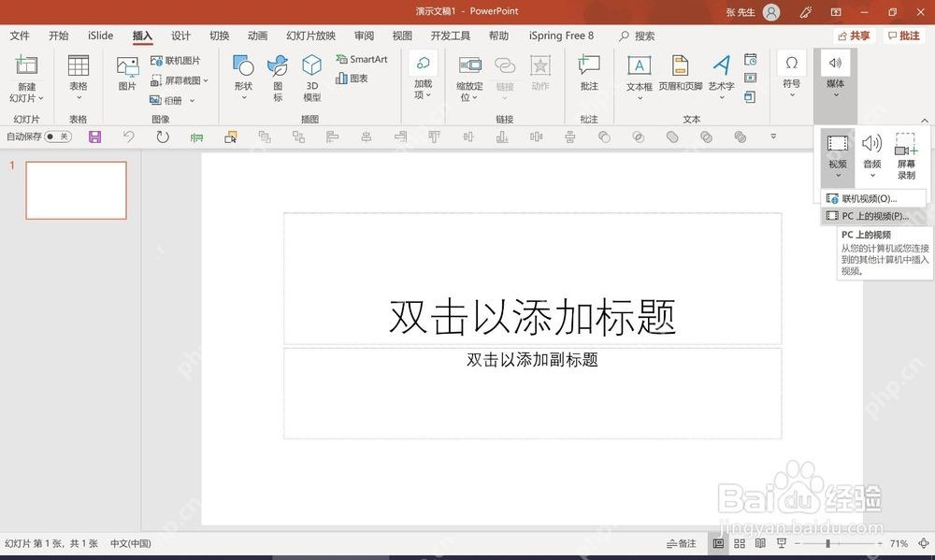This screenshot has width=935, height=560.
Task: Toggle the 自动保存 autosave switch
Action: click(58, 136)
